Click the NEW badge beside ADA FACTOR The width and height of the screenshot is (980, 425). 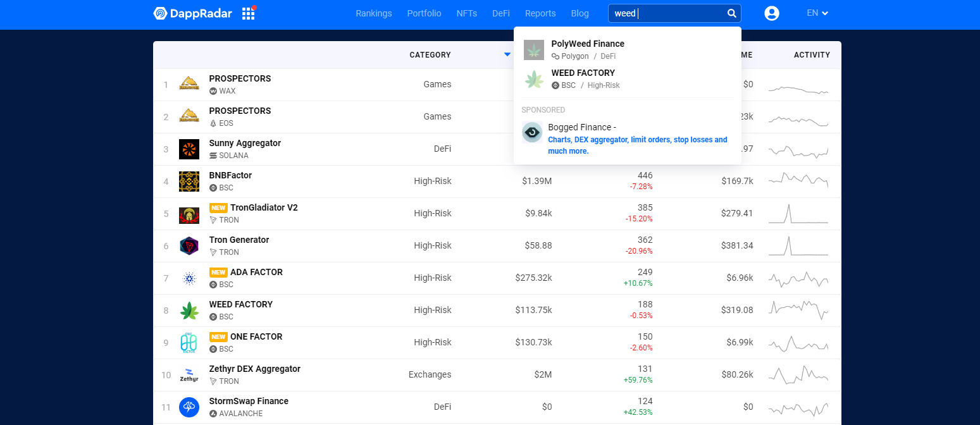click(218, 273)
